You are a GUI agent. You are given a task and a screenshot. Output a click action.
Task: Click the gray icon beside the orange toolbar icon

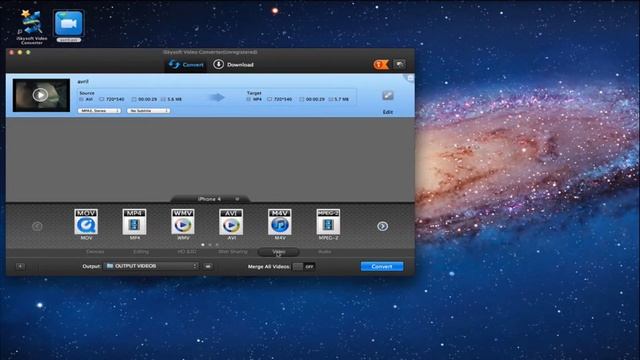pos(399,64)
